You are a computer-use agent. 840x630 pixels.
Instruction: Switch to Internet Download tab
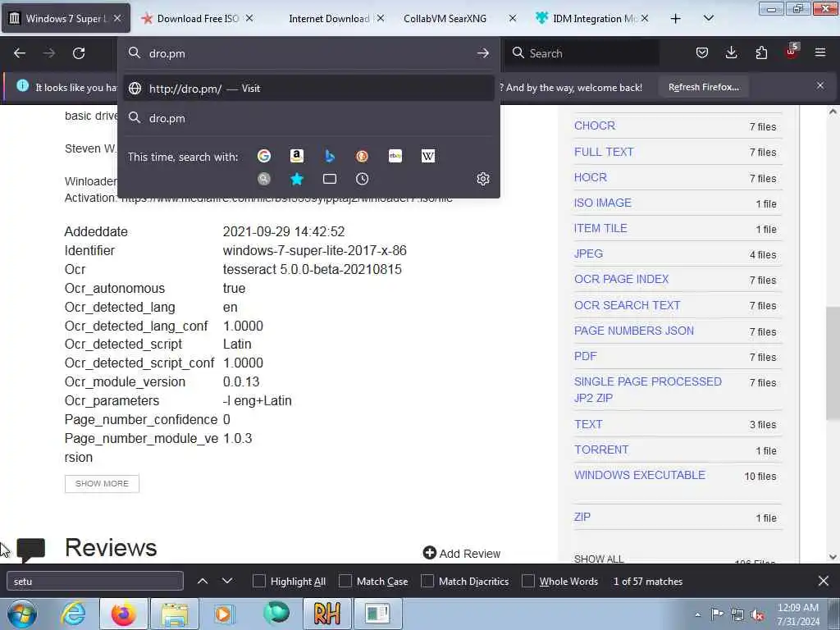tap(329, 18)
